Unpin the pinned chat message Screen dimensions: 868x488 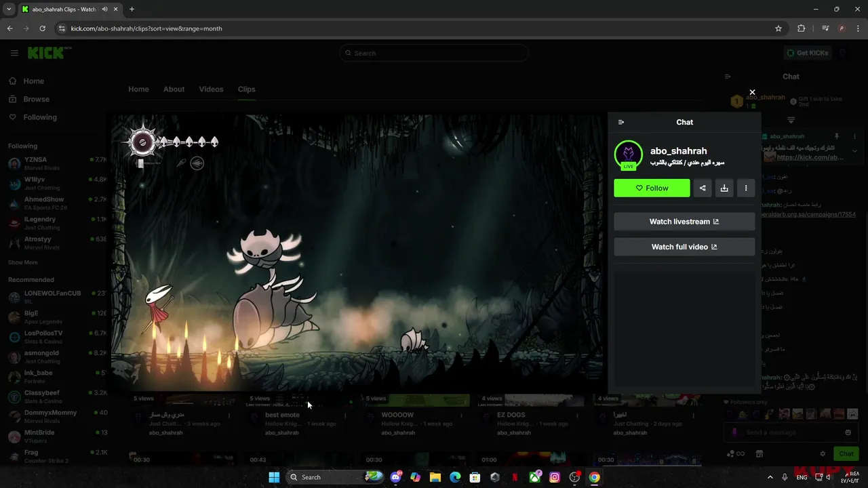(x=837, y=136)
